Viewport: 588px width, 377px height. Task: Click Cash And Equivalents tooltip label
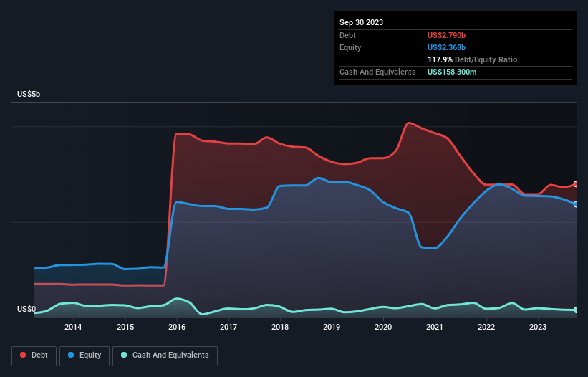377,72
